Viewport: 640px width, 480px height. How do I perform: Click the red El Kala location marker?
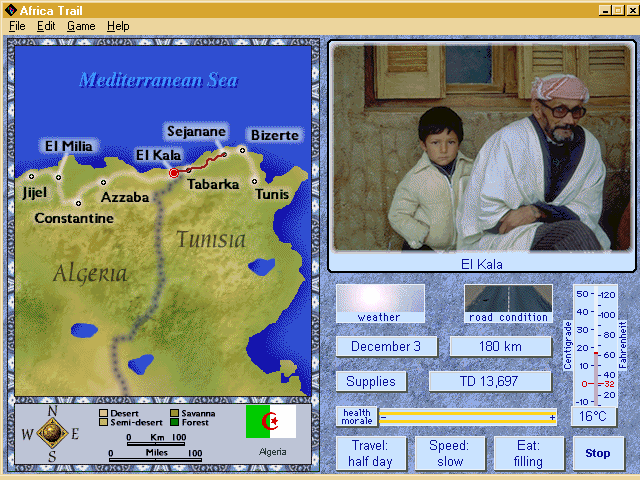coord(174,173)
